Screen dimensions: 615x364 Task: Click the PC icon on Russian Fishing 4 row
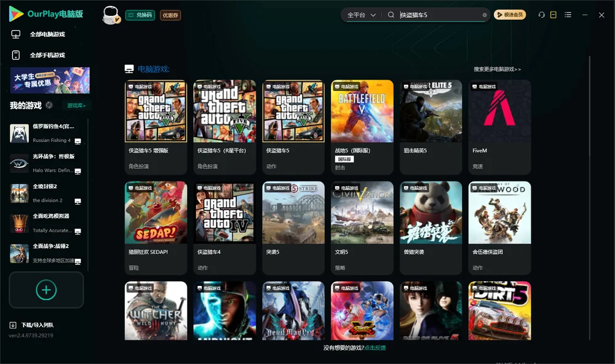click(77, 141)
